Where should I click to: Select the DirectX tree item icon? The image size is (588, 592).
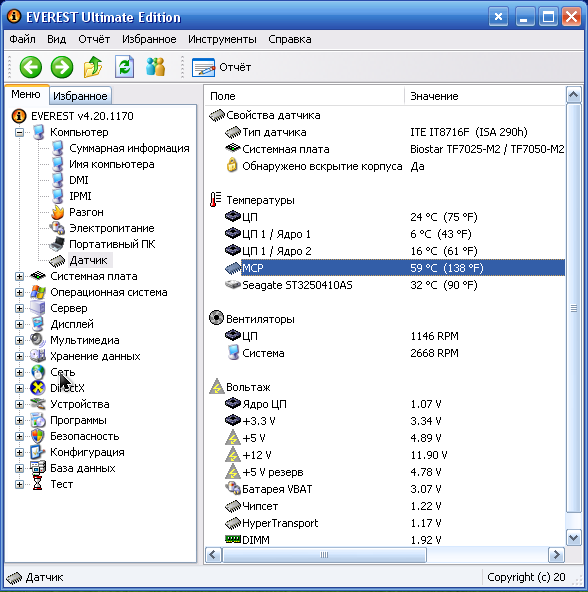point(38,388)
